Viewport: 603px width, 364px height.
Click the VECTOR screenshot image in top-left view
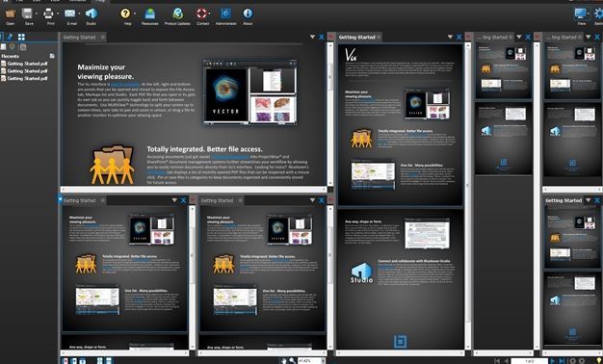pos(250,92)
